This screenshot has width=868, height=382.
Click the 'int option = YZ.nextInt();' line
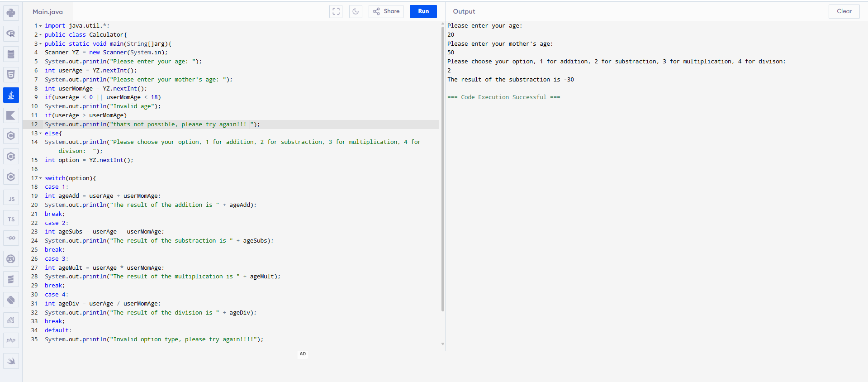[89, 160]
